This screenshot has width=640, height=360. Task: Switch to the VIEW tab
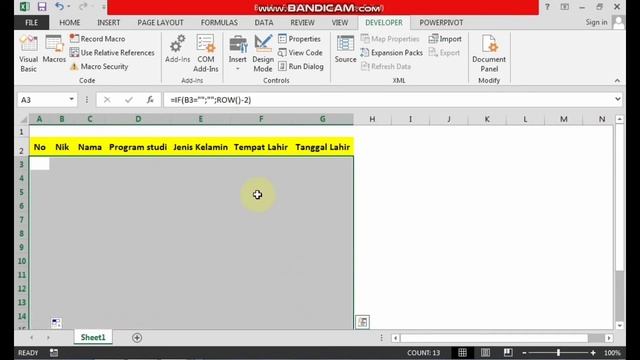point(340,22)
